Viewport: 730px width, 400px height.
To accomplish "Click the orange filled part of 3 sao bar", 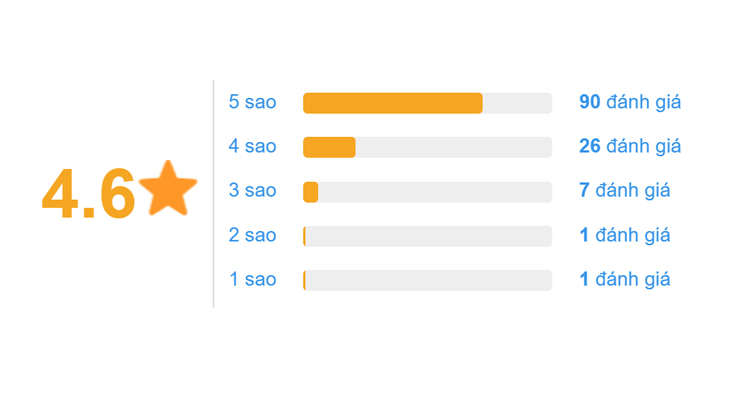I will pyautogui.click(x=311, y=192).
